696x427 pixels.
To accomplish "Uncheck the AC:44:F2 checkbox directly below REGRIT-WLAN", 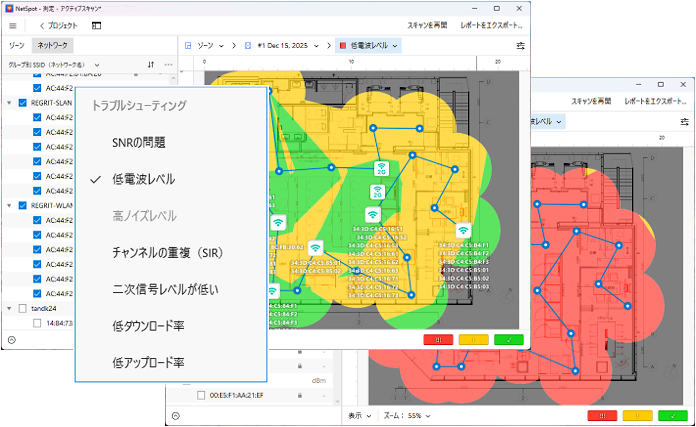I will point(37,220).
